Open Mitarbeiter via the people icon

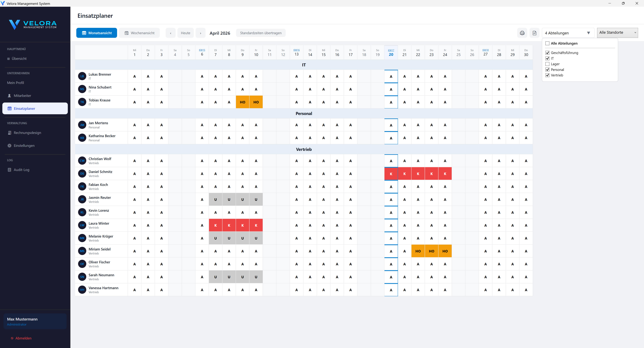(22, 95)
